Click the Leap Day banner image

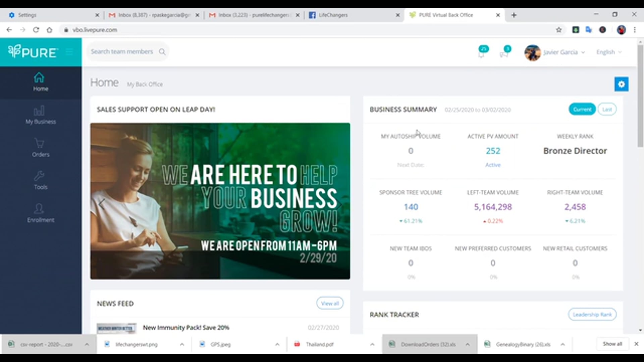(220, 201)
